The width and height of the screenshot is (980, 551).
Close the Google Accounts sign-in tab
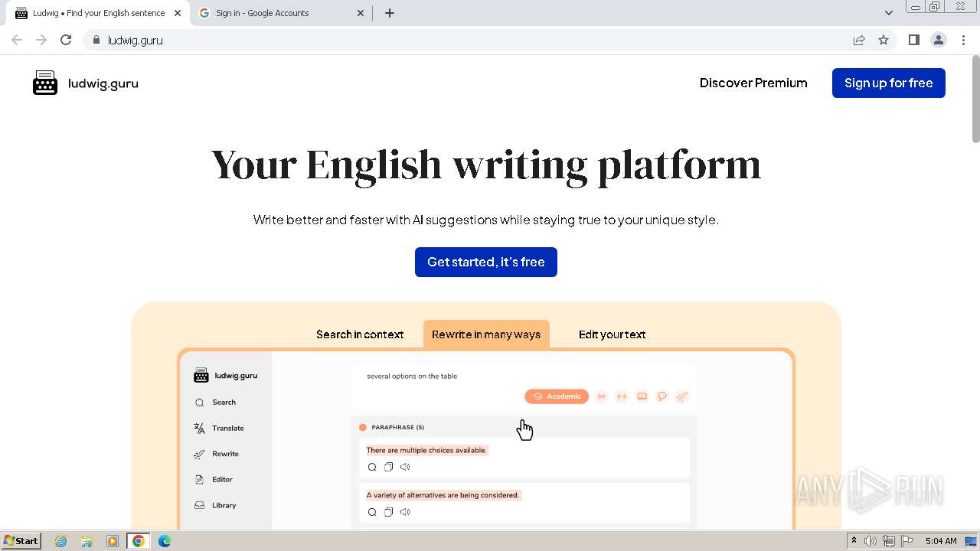(361, 13)
